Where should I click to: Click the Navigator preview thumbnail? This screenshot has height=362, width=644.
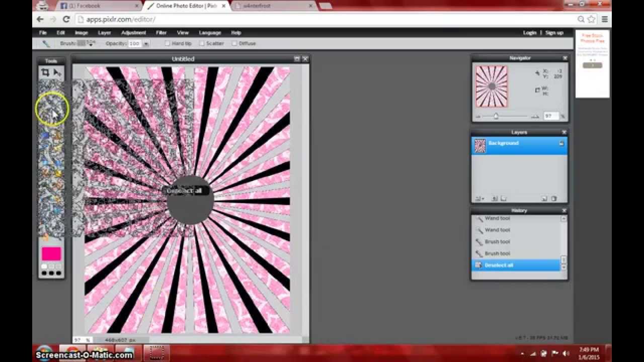tap(492, 86)
